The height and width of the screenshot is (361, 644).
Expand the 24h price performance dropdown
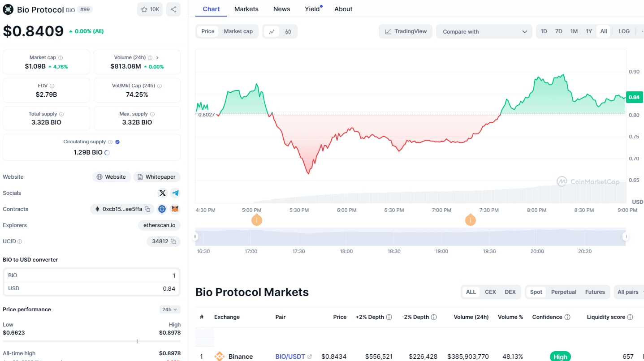click(170, 309)
